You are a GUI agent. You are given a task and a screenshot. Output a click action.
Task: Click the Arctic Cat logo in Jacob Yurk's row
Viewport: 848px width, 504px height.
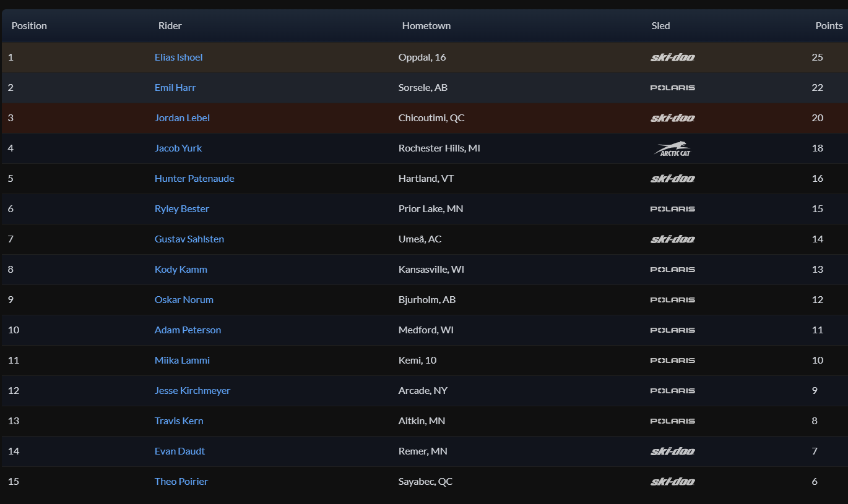point(673,148)
